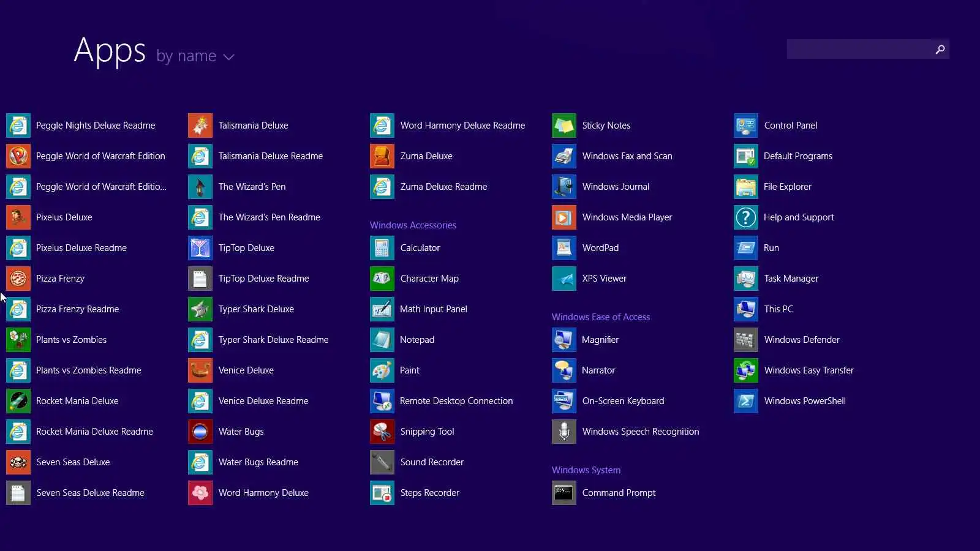The width and height of the screenshot is (980, 551).
Task: Select the Windows Ease of Access header
Action: click(x=601, y=317)
